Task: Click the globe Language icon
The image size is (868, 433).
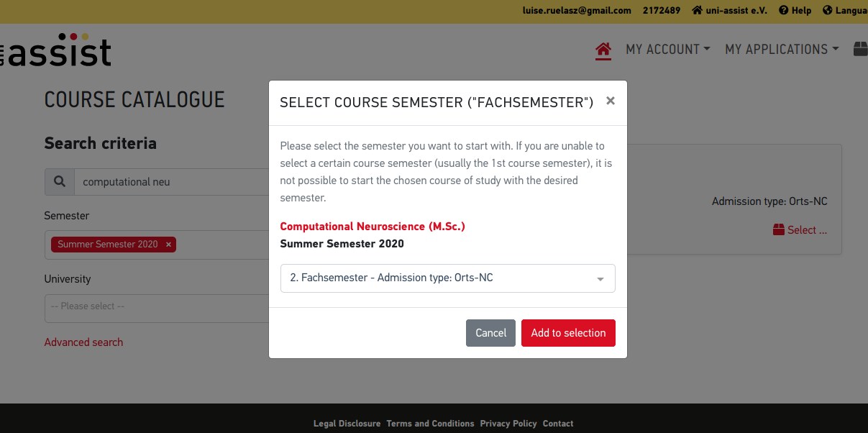Action: [x=827, y=11]
